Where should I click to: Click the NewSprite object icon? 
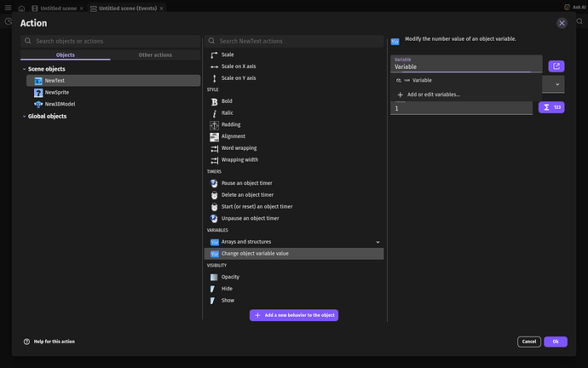(38, 91)
